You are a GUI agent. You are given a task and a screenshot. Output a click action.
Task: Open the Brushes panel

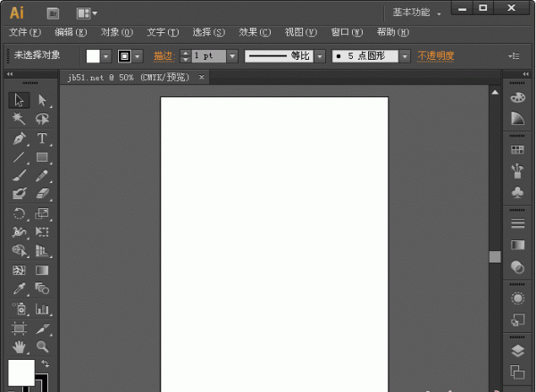517,171
